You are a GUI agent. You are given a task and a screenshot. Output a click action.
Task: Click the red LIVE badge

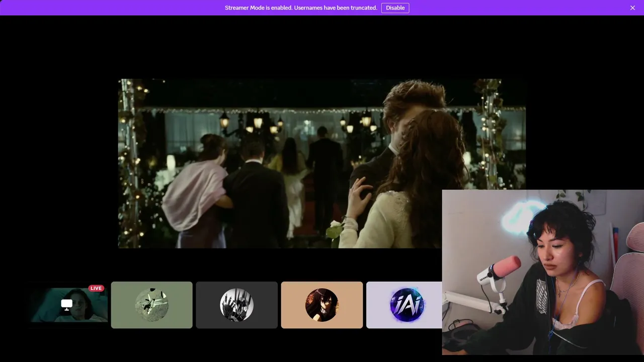point(96,288)
